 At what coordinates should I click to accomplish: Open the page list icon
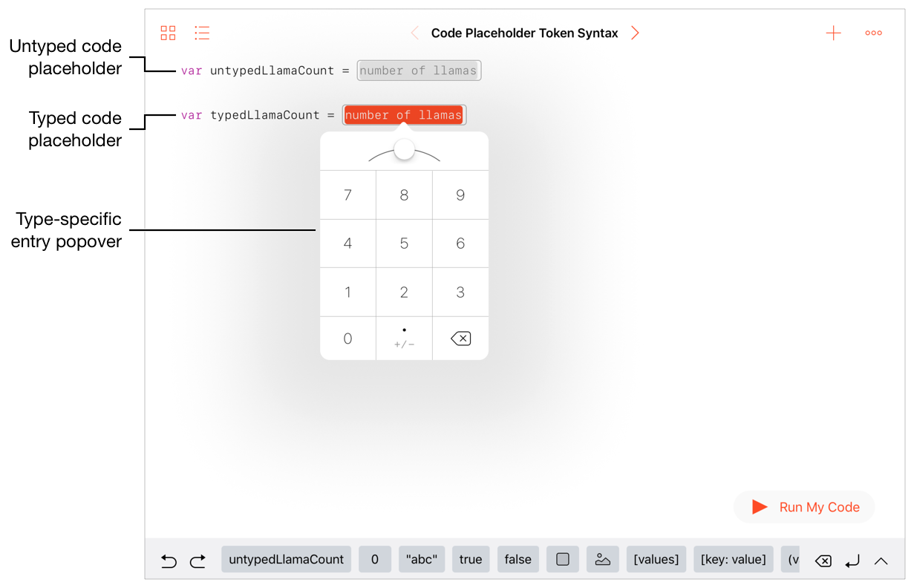tap(202, 33)
